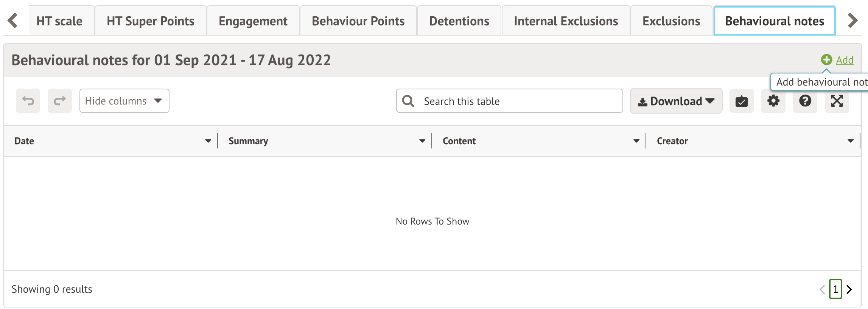Image resolution: width=868 pixels, height=309 pixels.
Task: Open the help question mark icon
Action: pos(805,101)
